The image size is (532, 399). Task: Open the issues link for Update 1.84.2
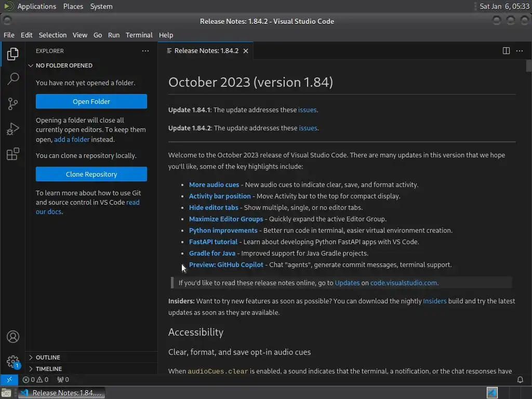pyautogui.click(x=308, y=128)
